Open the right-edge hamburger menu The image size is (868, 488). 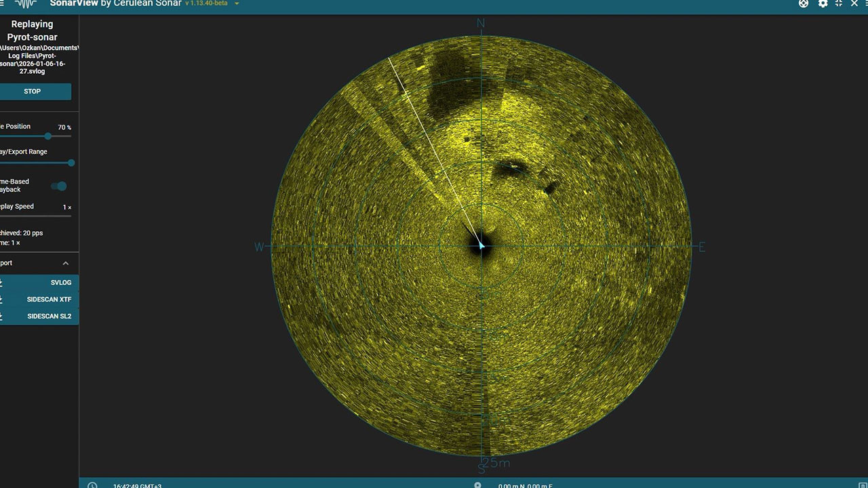tap(866, 3)
